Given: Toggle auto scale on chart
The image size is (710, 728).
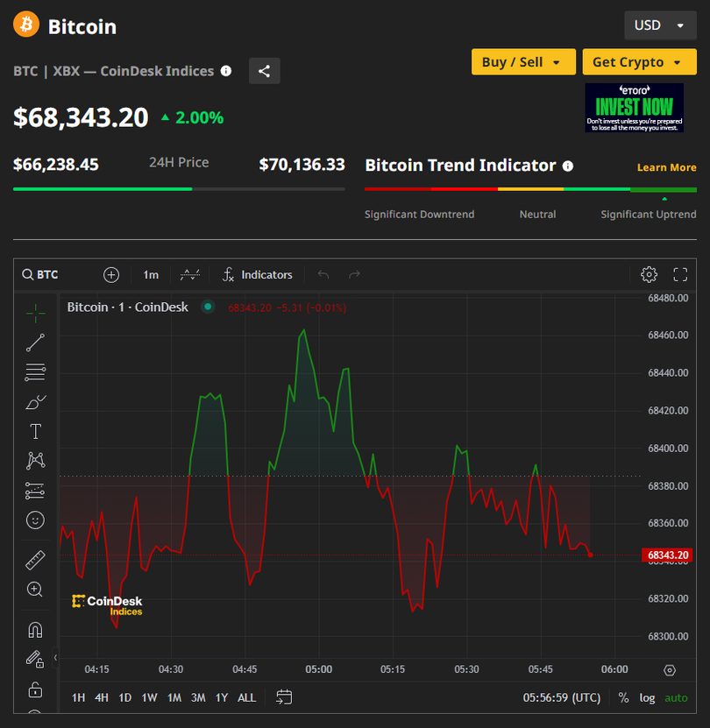Looking at the screenshot, I should click(x=676, y=697).
